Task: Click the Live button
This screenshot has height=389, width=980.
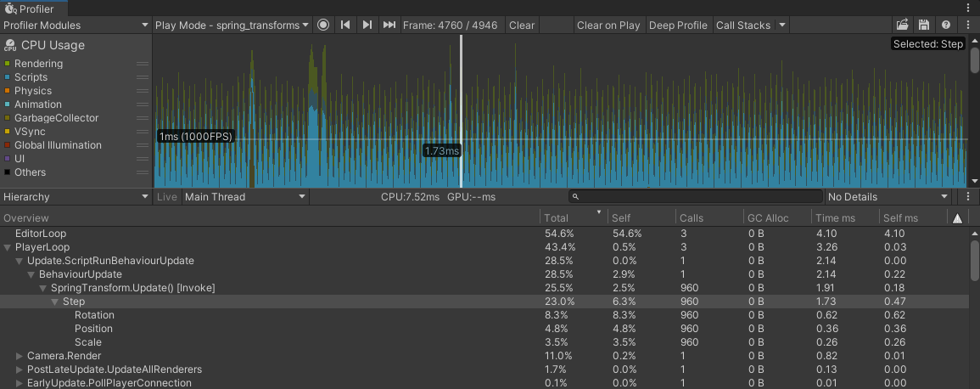Action: click(167, 196)
